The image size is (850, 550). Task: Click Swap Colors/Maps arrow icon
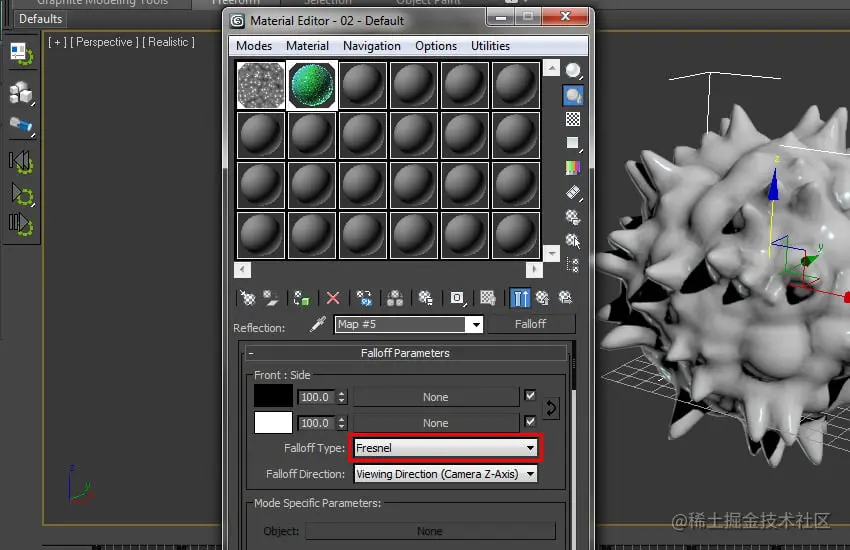click(x=551, y=409)
